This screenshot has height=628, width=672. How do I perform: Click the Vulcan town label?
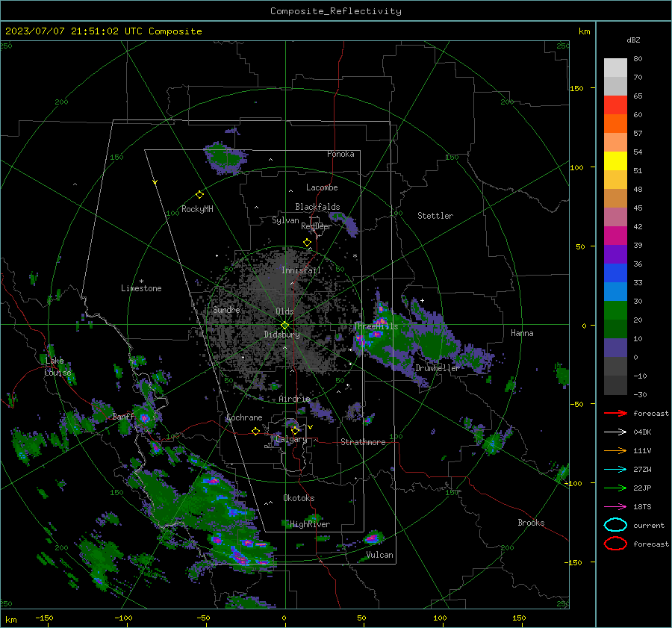point(380,555)
